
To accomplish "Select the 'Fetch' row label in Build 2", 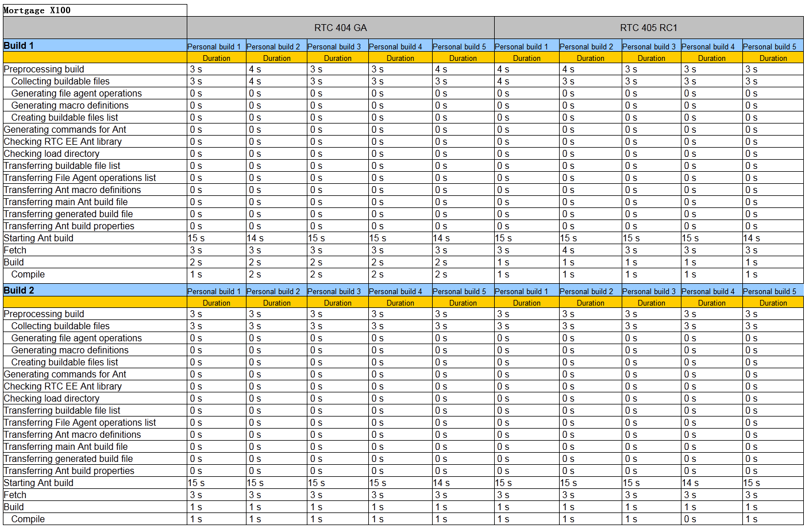I will [x=15, y=495].
